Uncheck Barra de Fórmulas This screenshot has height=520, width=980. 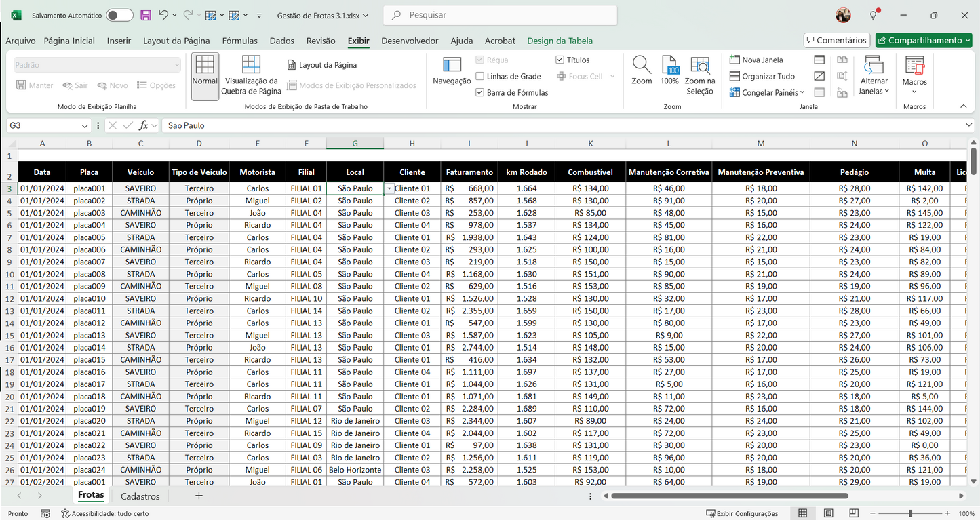pyautogui.click(x=479, y=92)
